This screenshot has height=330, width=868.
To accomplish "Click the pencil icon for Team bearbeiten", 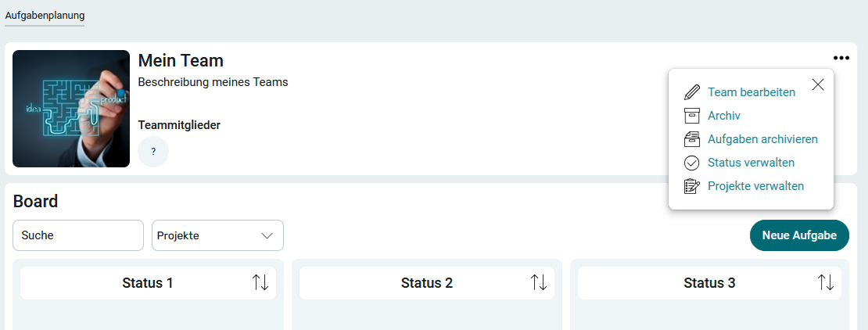I will pyautogui.click(x=691, y=92).
